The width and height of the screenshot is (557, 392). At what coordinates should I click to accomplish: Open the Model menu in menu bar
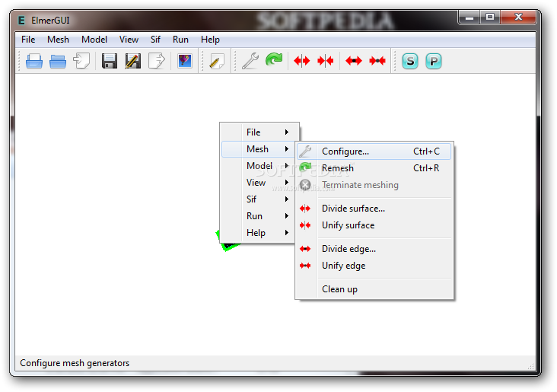pyautogui.click(x=94, y=40)
